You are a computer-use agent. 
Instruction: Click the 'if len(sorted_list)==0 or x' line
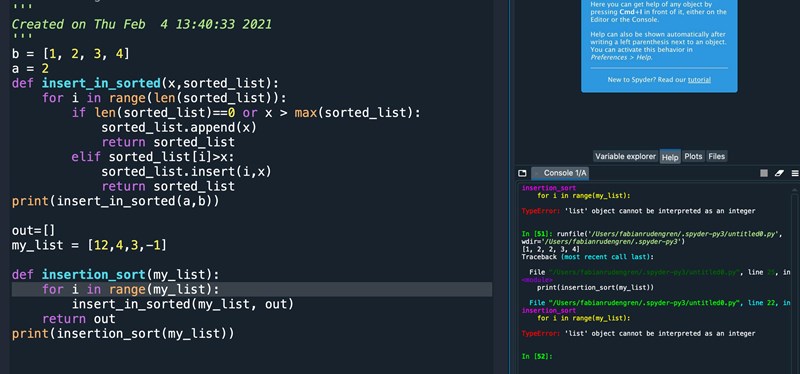pos(246,112)
